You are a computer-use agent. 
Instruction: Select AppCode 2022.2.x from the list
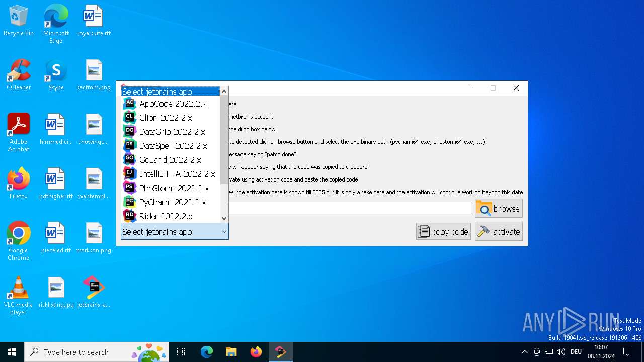[x=171, y=104]
